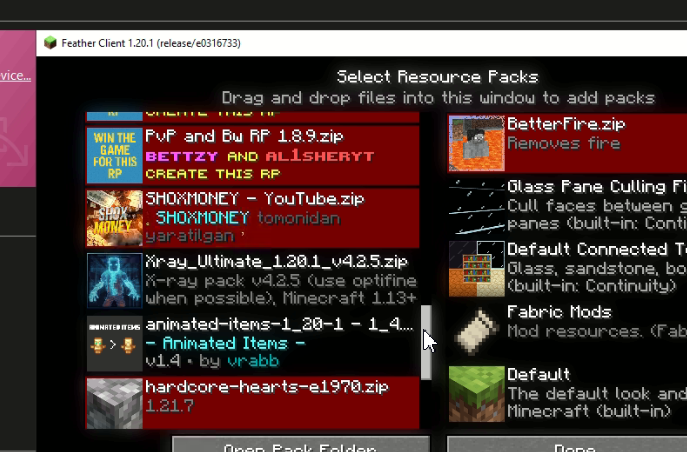687x452 pixels.
Task: Click the Glass Pane Culling Fix icon
Action: point(477,205)
